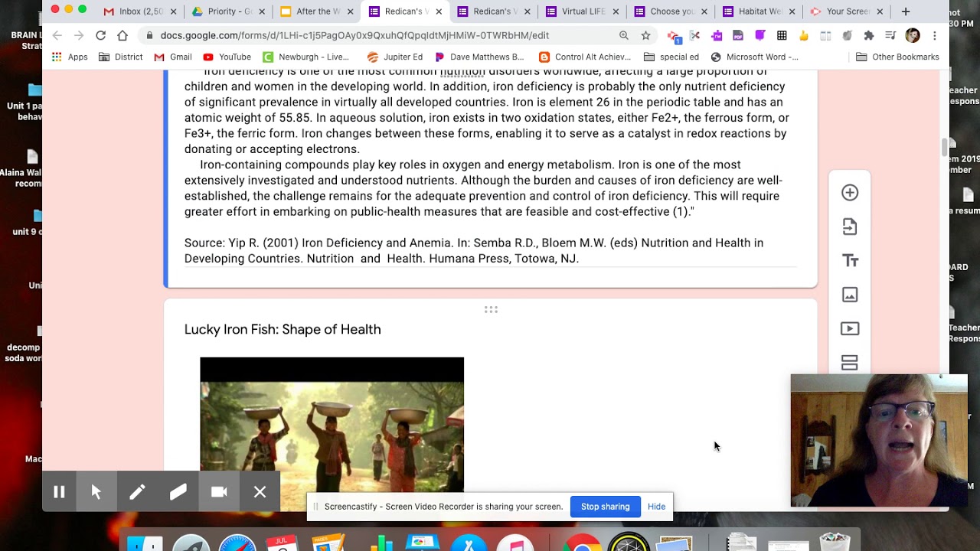Open Chrome media controls icon
The width and height of the screenshot is (980, 551).
coord(890,35)
